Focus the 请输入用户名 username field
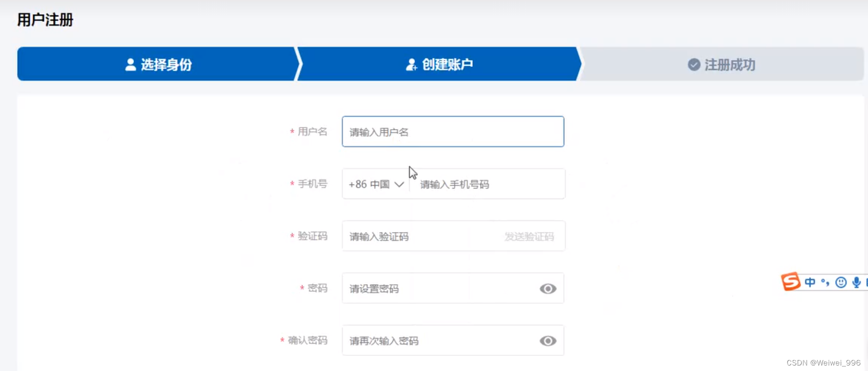The height and width of the screenshot is (371, 868). coord(453,131)
